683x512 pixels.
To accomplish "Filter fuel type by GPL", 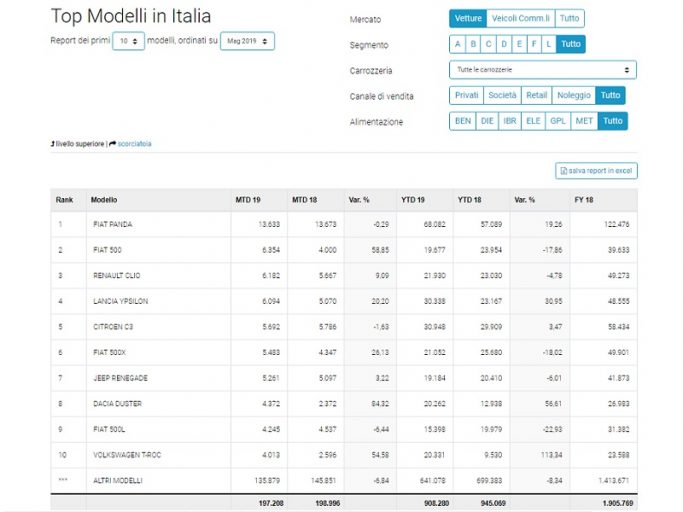I will coord(558,121).
